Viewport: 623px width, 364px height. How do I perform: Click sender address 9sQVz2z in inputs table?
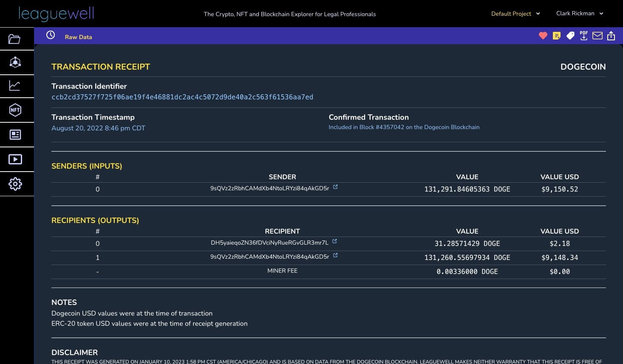click(x=269, y=188)
